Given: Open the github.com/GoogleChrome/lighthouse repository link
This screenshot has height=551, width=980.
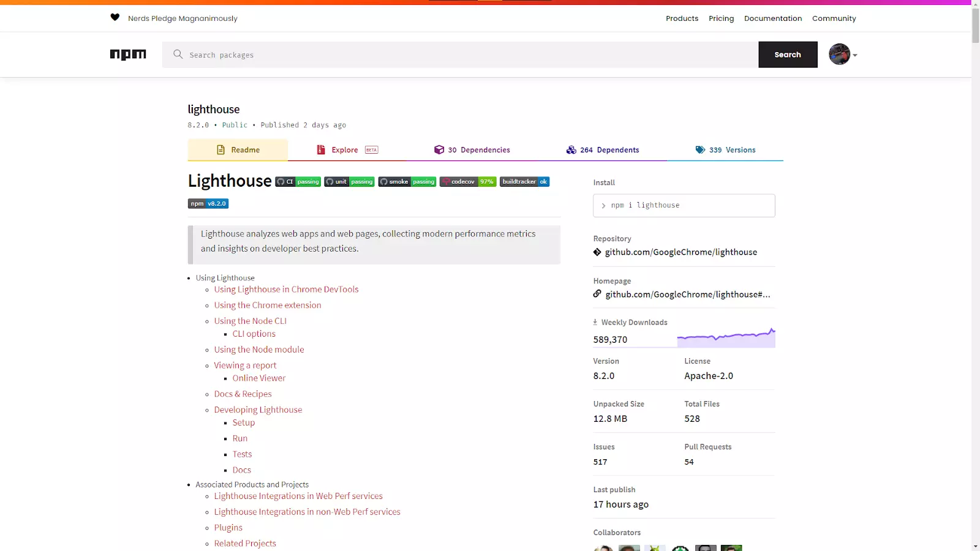Looking at the screenshot, I should (681, 252).
